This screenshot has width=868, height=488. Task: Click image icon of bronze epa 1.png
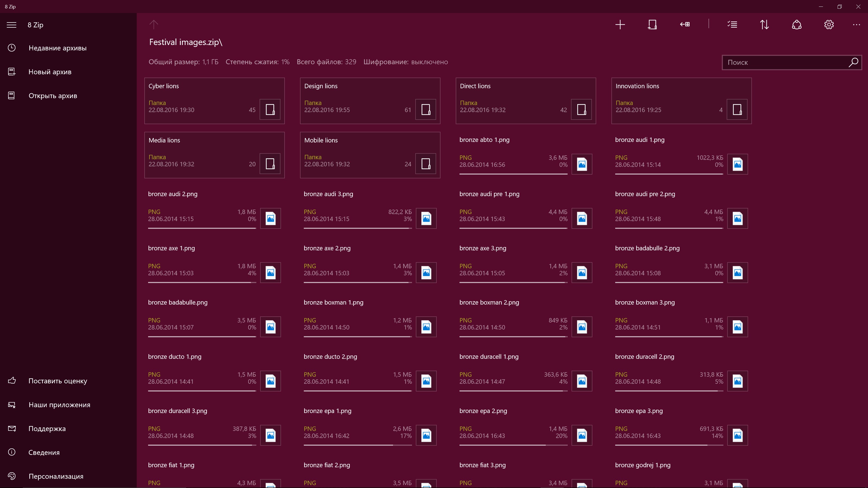point(426,435)
